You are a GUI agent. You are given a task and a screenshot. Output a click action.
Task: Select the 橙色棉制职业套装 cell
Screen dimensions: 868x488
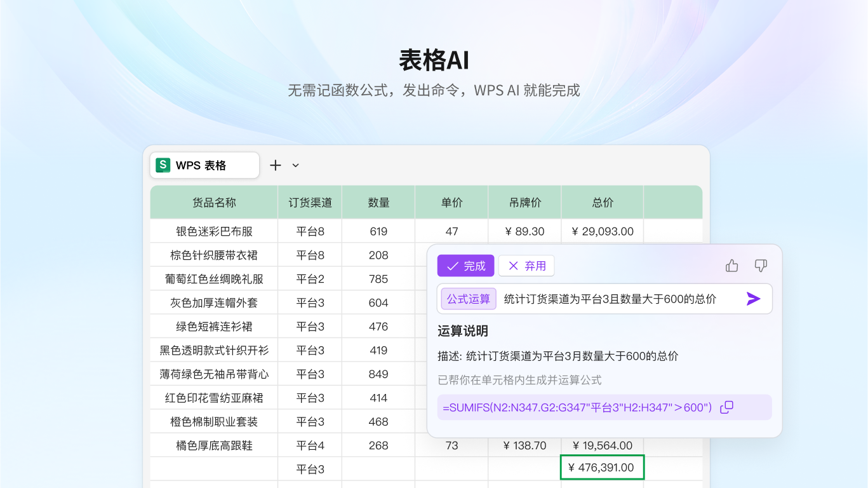(x=214, y=422)
